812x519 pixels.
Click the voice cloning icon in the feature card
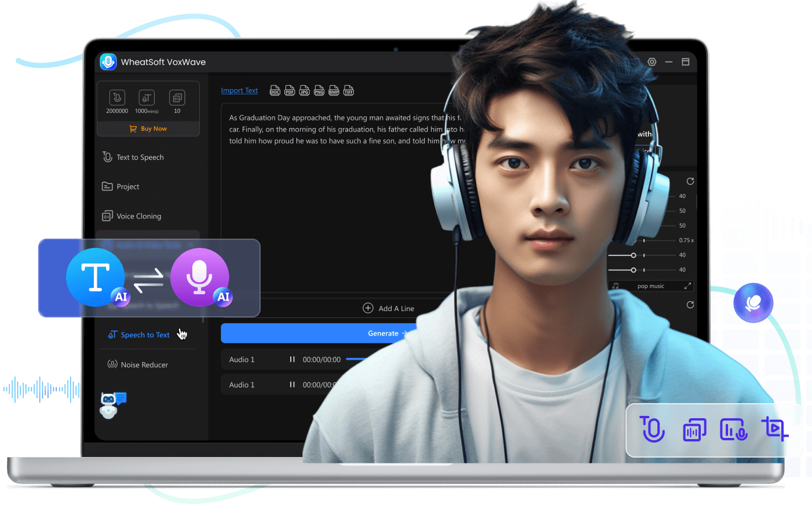(694, 430)
